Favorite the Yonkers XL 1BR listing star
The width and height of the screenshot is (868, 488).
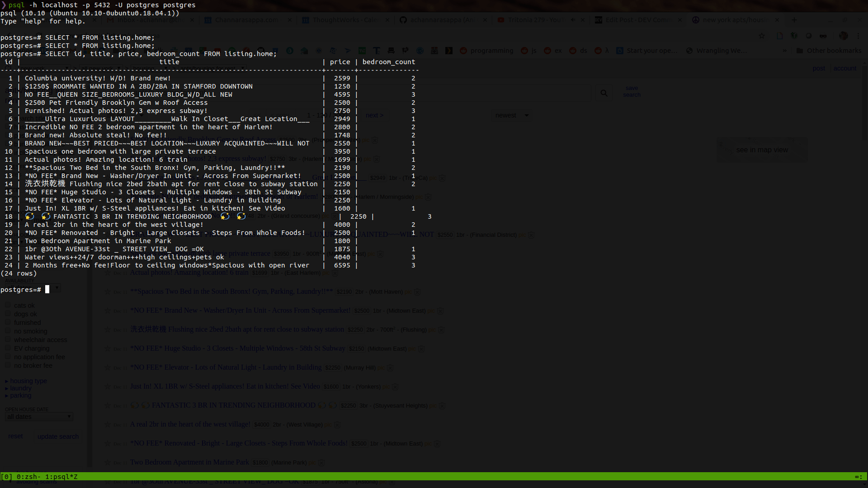pyautogui.click(x=108, y=386)
